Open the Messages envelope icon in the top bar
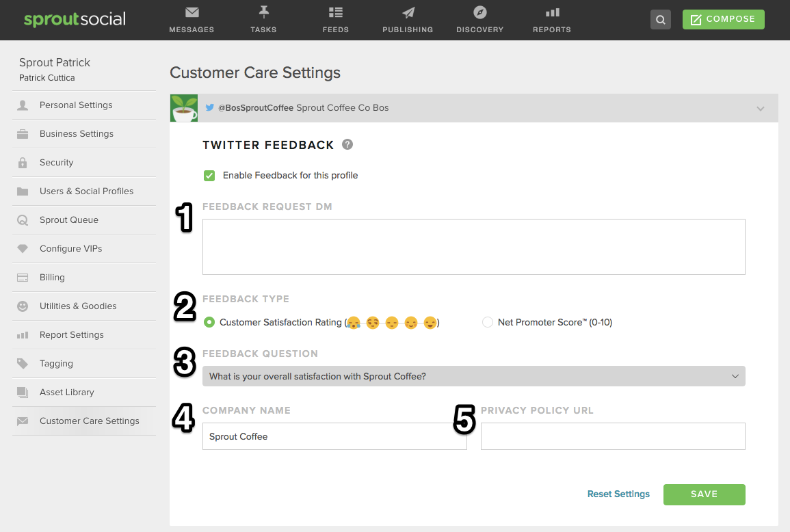Viewport: 790px width, 532px height. [x=192, y=12]
